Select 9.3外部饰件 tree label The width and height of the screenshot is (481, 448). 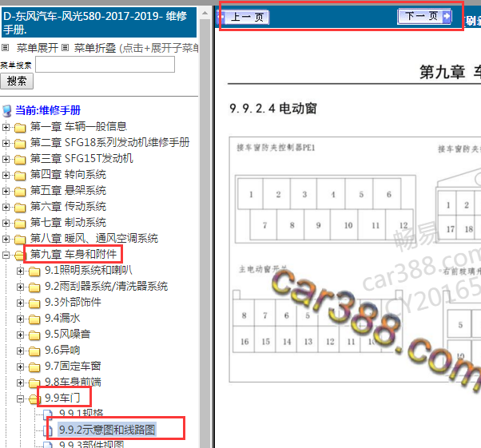tap(73, 302)
